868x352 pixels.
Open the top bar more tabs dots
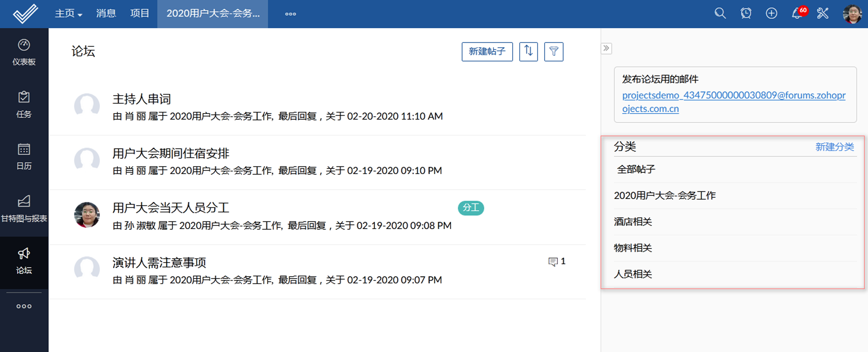(x=290, y=14)
